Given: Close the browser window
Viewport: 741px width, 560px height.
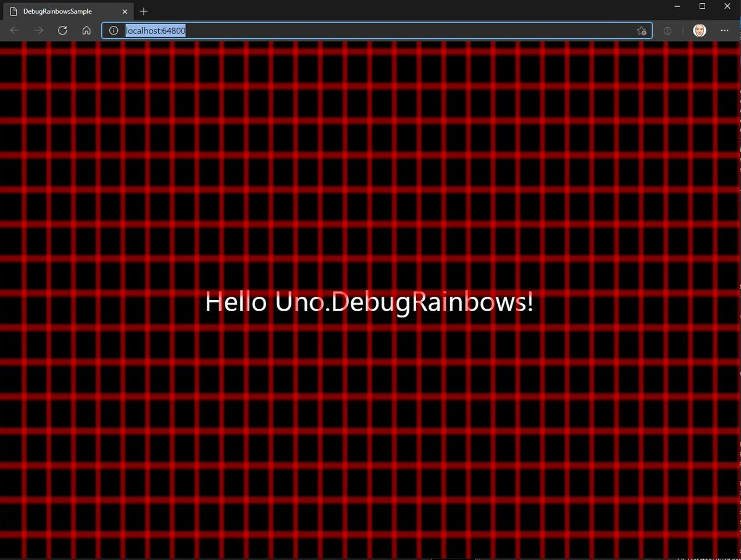Looking at the screenshot, I should coord(727,6).
